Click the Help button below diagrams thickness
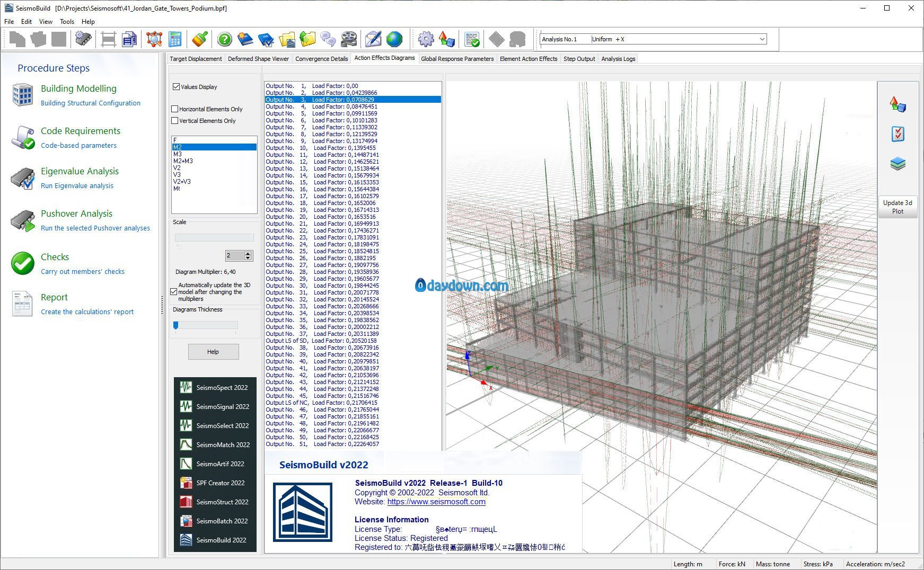Viewport: 924px width, 570px height. coord(213,352)
